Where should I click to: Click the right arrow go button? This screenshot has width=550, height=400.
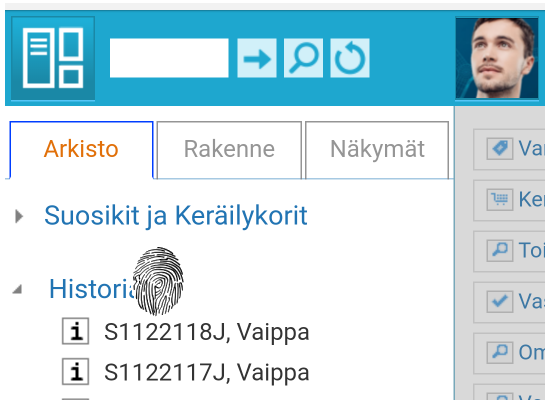257,58
